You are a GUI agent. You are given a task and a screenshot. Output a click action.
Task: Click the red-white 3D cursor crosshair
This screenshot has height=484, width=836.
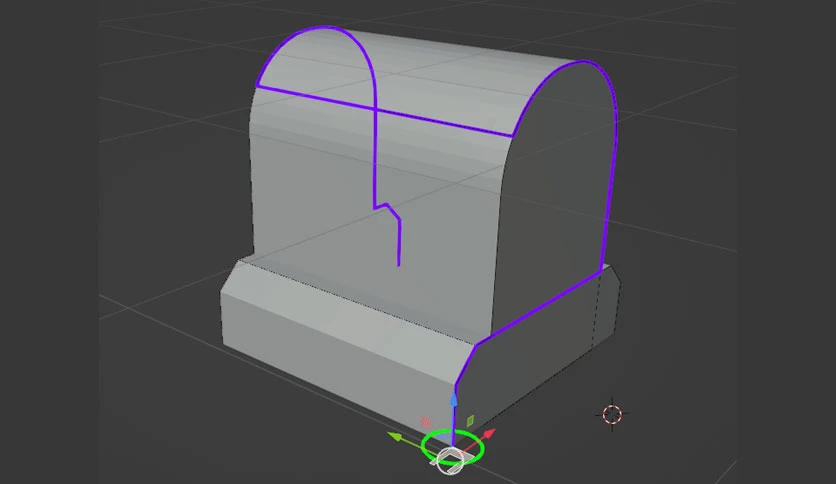click(612, 414)
